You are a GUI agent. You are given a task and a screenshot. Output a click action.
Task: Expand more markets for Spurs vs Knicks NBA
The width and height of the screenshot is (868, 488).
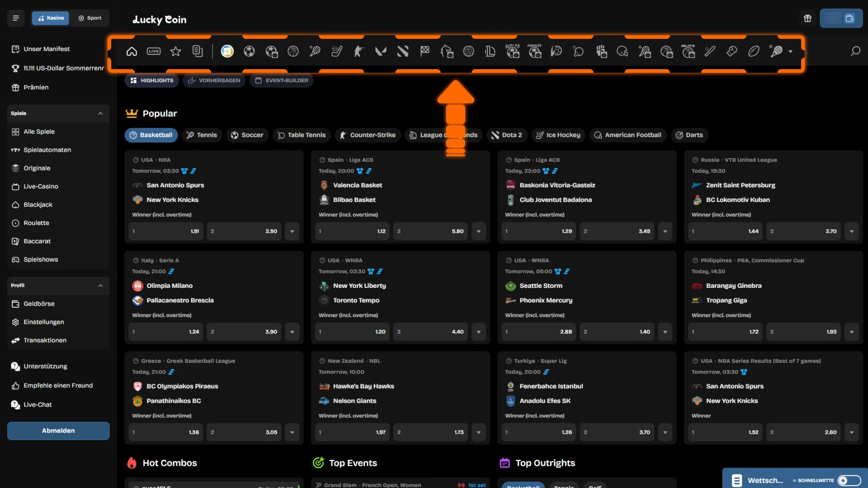[x=292, y=231]
